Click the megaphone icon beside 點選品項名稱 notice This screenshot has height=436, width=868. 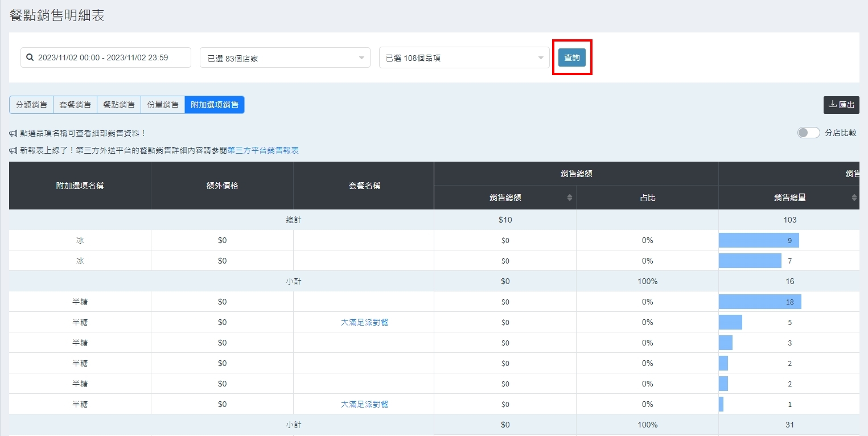point(14,133)
